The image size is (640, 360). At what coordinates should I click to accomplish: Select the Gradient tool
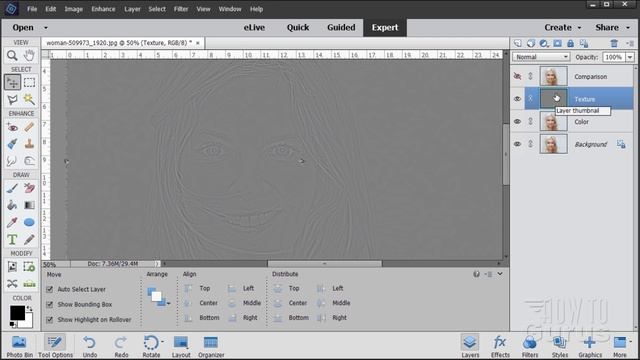tap(29, 205)
